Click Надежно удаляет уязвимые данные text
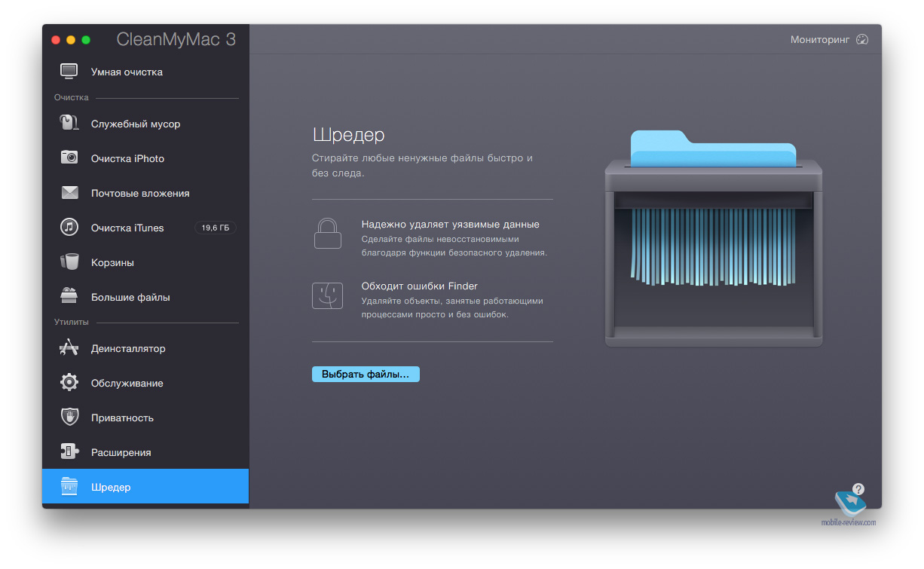The image size is (924, 569). [x=450, y=224]
